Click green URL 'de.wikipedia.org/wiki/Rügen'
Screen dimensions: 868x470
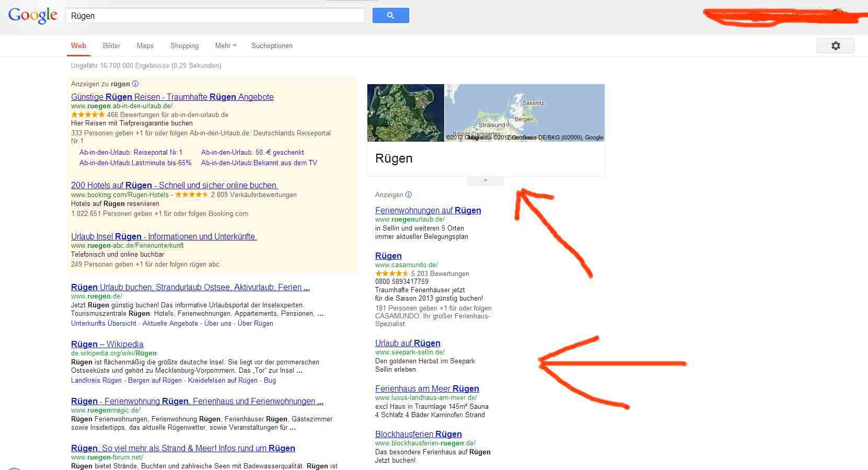(x=114, y=353)
